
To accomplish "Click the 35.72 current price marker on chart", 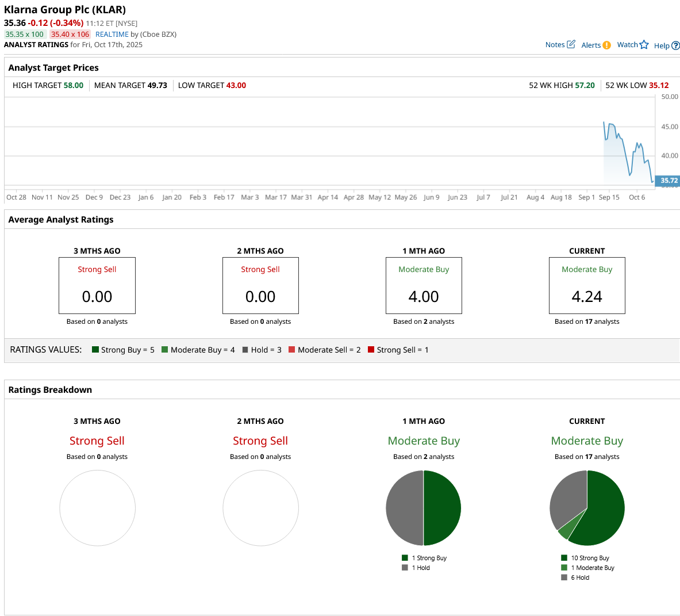I will click(668, 181).
